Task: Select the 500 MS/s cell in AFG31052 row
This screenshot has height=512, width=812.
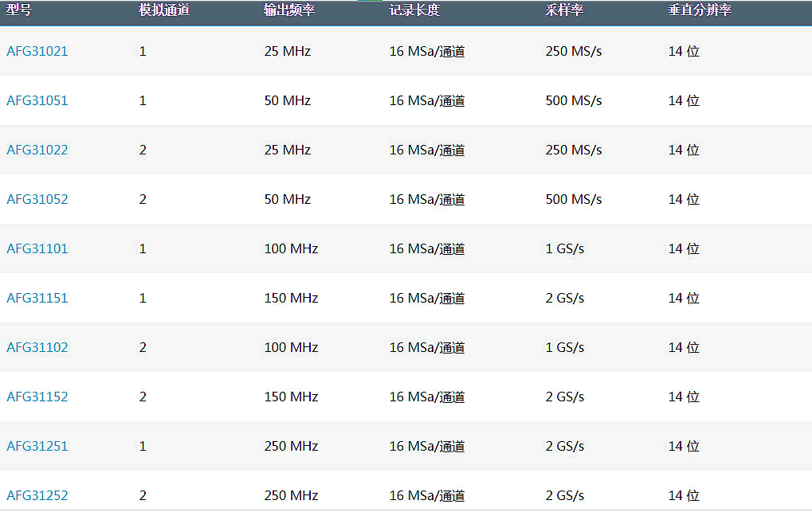Action: 574,200
